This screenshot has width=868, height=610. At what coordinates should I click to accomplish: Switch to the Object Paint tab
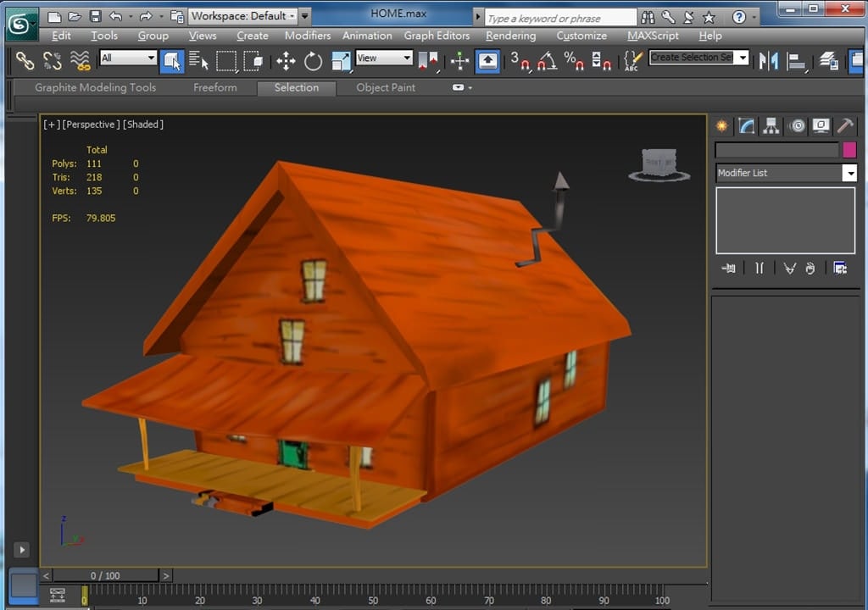click(x=386, y=87)
